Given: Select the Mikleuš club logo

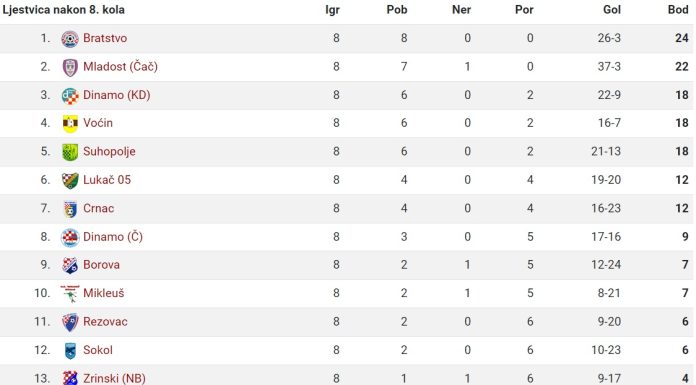Looking at the screenshot, I should point(70,294).
